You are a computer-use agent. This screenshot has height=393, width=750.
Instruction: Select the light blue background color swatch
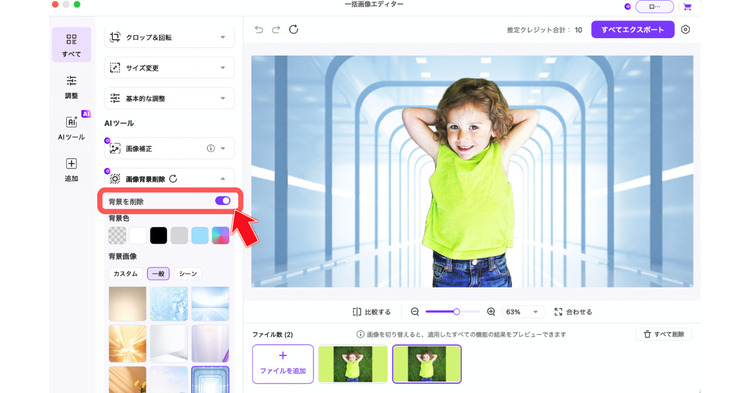(x=200, y=236)
